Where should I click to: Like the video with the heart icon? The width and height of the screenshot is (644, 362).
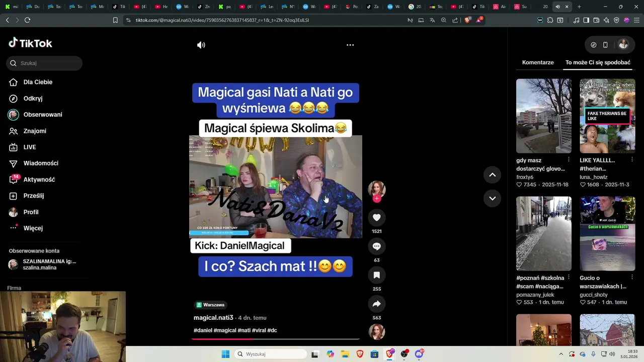(x=377, y=217)
